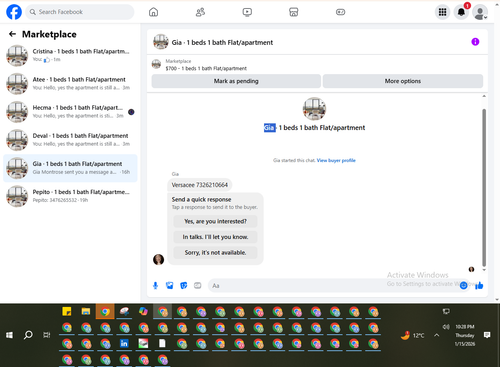The width and height of the screenshot is (500, 367).
Task: Click Gia's avatar beside the quick responses
Action: pyautogui.click(x=158, y=259)
